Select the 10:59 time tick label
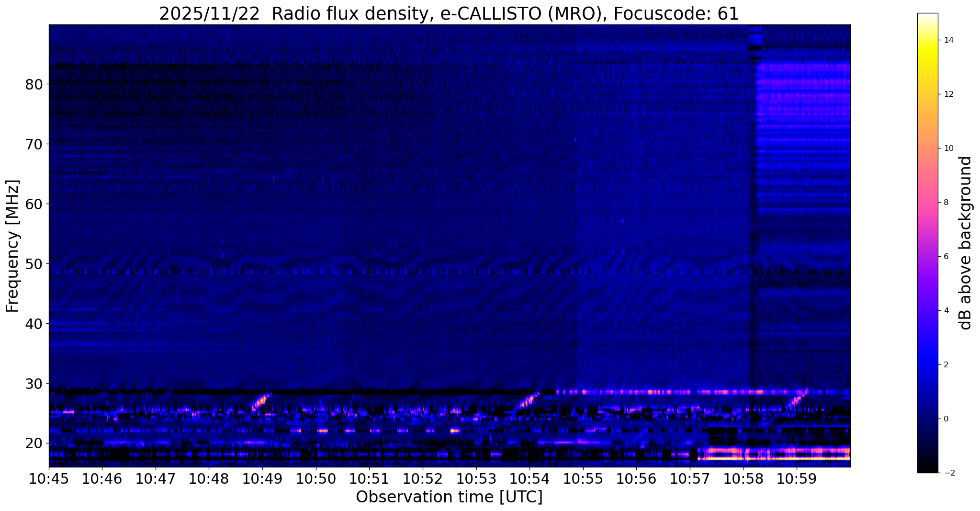 point(796,479)
